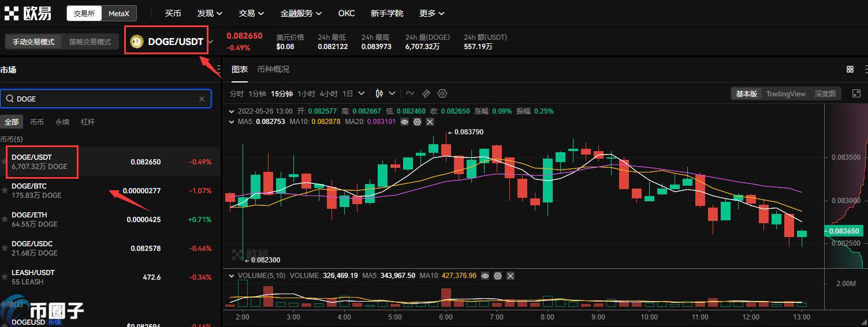868x327 pixels.
Task: Switch to grid layout icon
Action: pyautogui.click(x=850, y=69)
